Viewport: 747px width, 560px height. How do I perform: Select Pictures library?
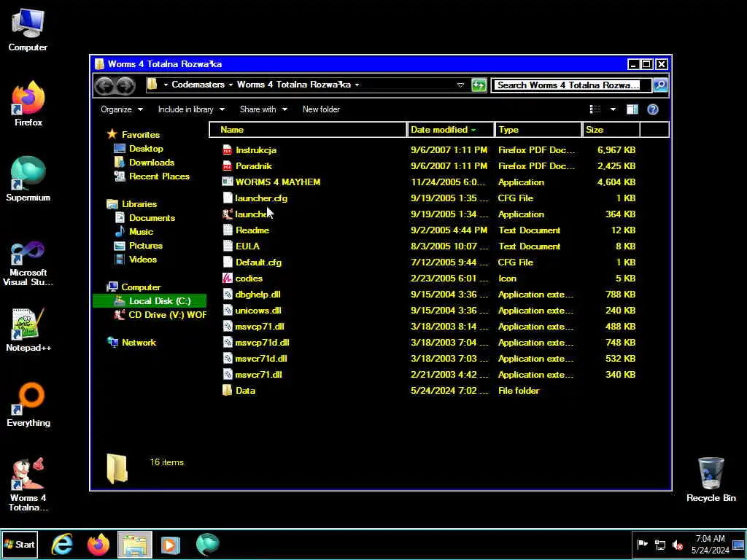tap(145, 245)
